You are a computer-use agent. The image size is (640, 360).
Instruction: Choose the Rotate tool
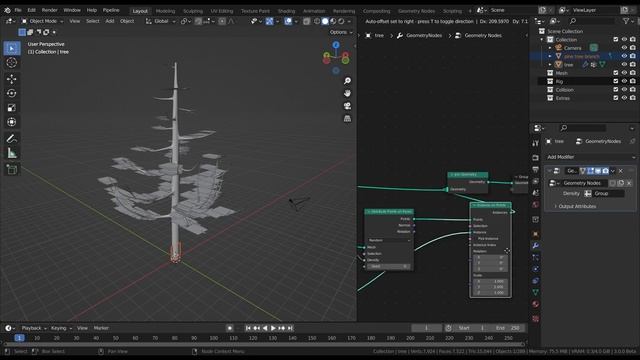pos(11,93)
